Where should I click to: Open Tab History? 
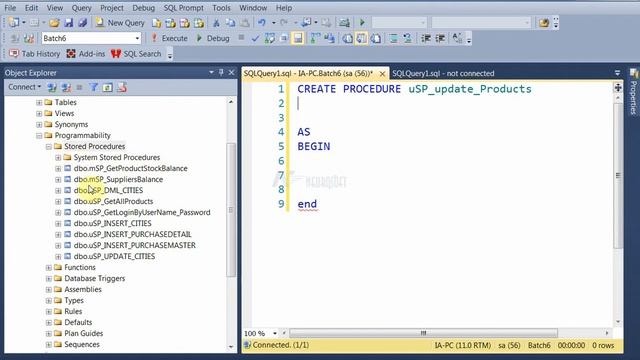point(35,54)
